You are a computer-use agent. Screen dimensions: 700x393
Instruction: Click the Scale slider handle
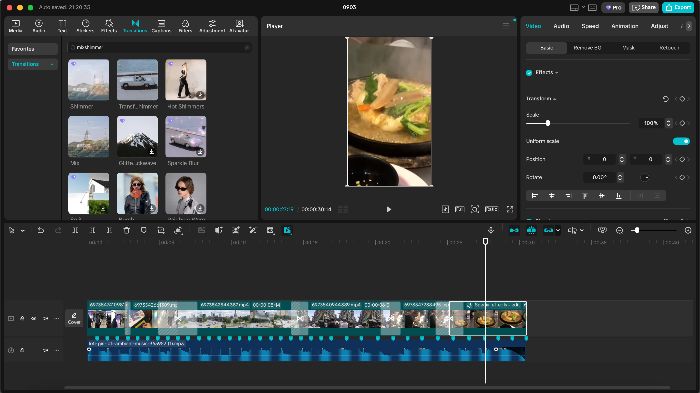[548, 123]
